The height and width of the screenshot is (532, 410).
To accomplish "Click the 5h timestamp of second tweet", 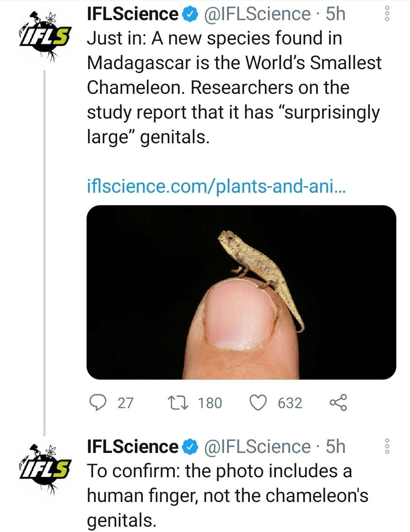I will [x=336, y=447].
